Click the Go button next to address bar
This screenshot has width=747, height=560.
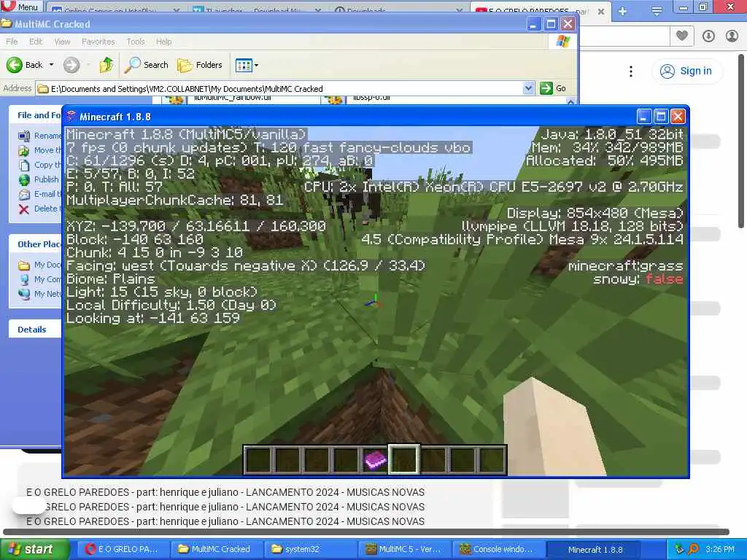554,88
